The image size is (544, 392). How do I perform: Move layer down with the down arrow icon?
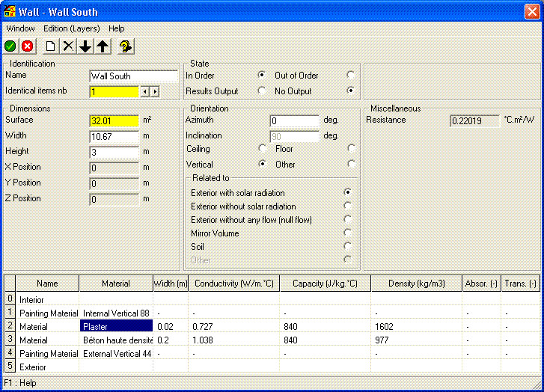85,46
